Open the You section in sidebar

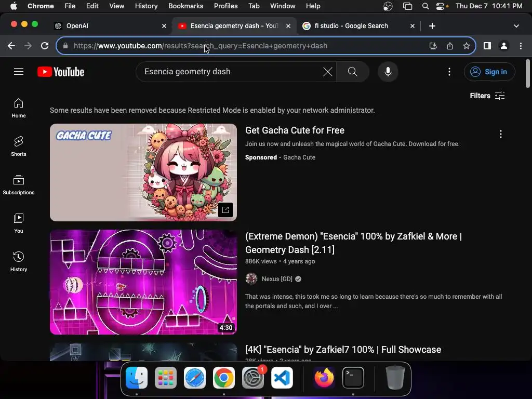(x=19, y=223)
